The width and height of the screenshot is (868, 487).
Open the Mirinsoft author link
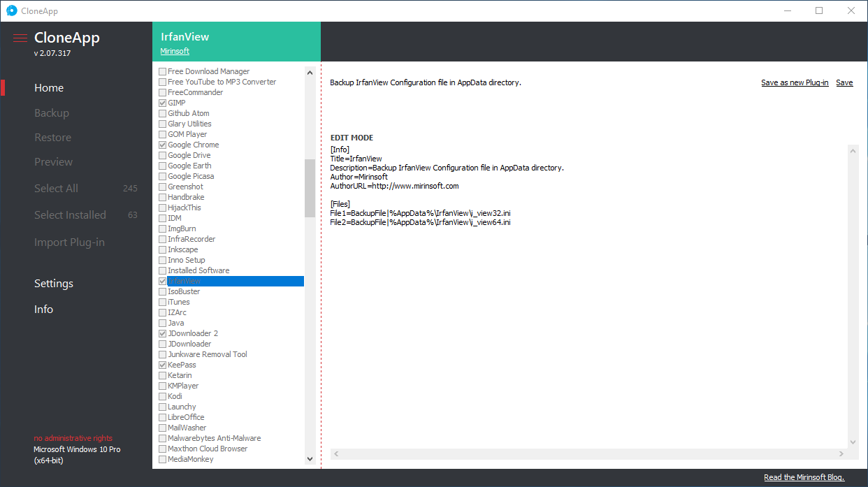coord(175,51)
